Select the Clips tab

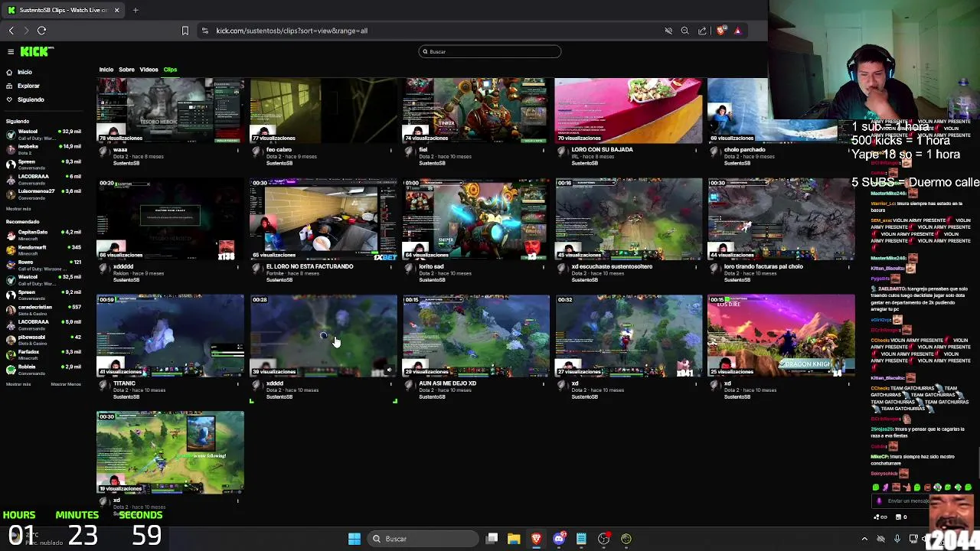point(170,70)
